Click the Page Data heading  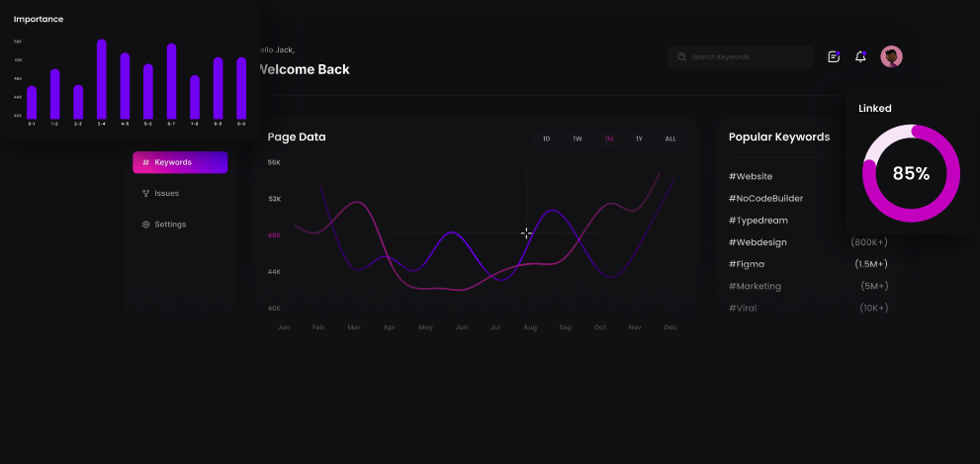297,137
